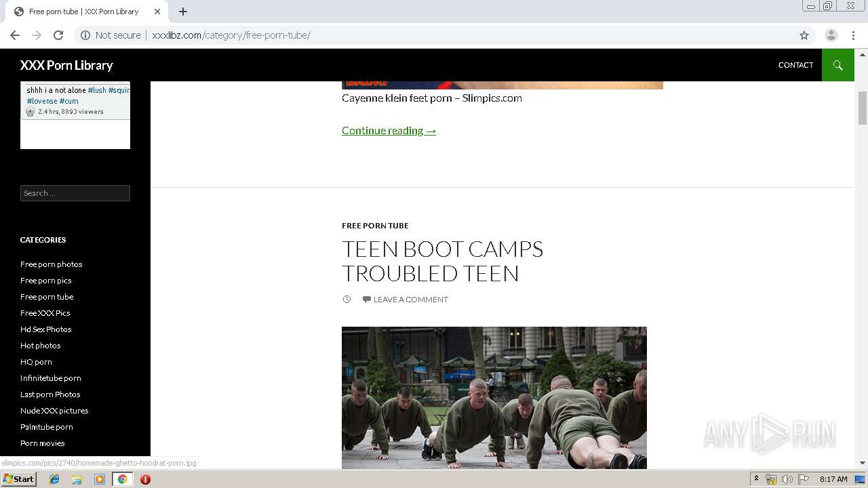Viewport: 868px width, 488px height.
Task: Open Action Center flag icon
Action: pos(804,479)
